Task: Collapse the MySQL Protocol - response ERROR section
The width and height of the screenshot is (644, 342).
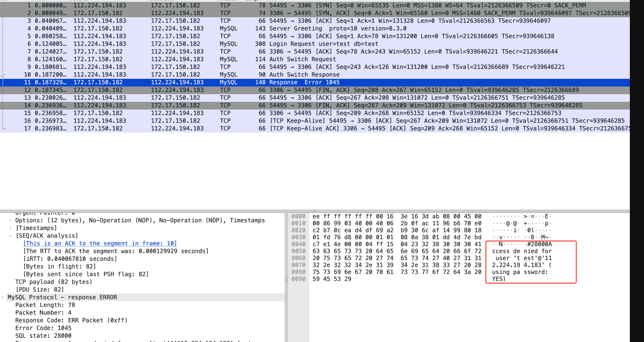Action: coord(3,297)
